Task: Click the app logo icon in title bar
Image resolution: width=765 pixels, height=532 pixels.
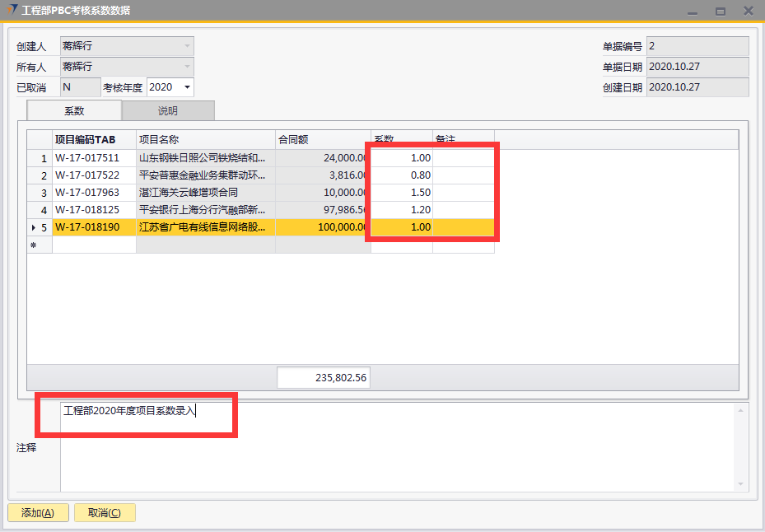Action: pos(12,10)
